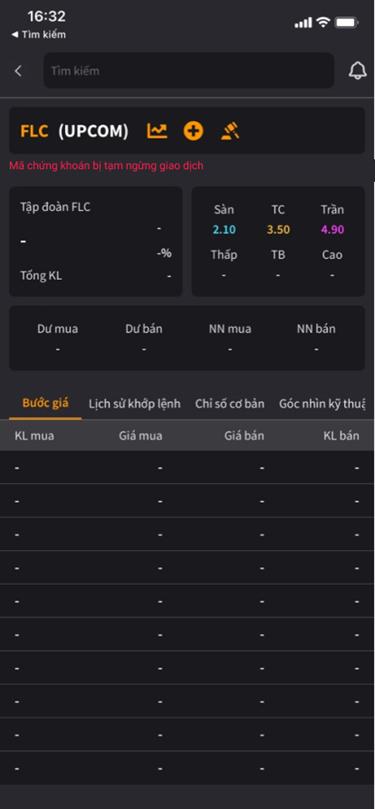Select the Bước giá tab

pos(45,403)
